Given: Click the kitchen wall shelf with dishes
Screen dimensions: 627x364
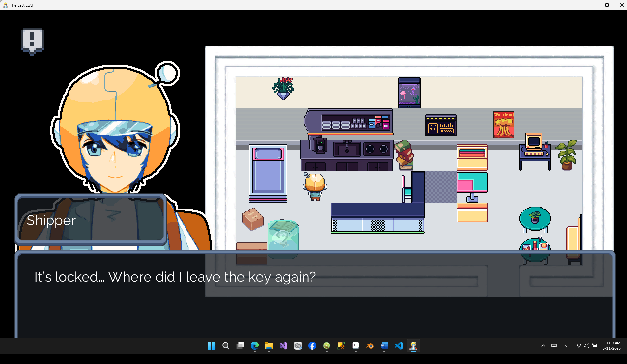Looking at the screenshot, I should click(349, 122).
